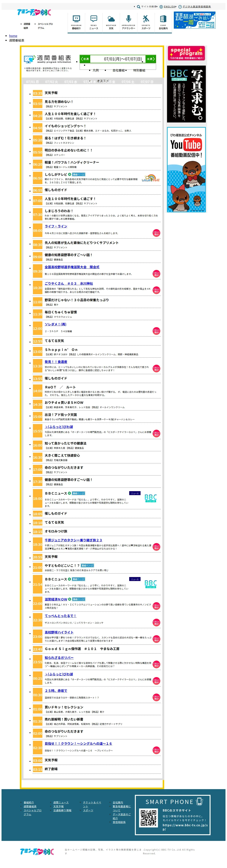Click 番組ページ button for 滋賀経済NOW
The image size is (227, 868).
pyautogui.click(x=79, y=599)
